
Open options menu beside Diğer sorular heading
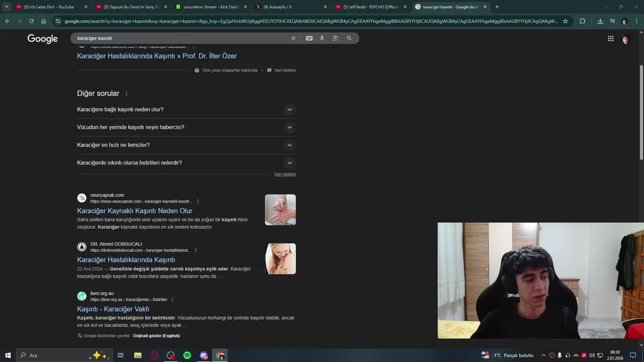(126, 94)
